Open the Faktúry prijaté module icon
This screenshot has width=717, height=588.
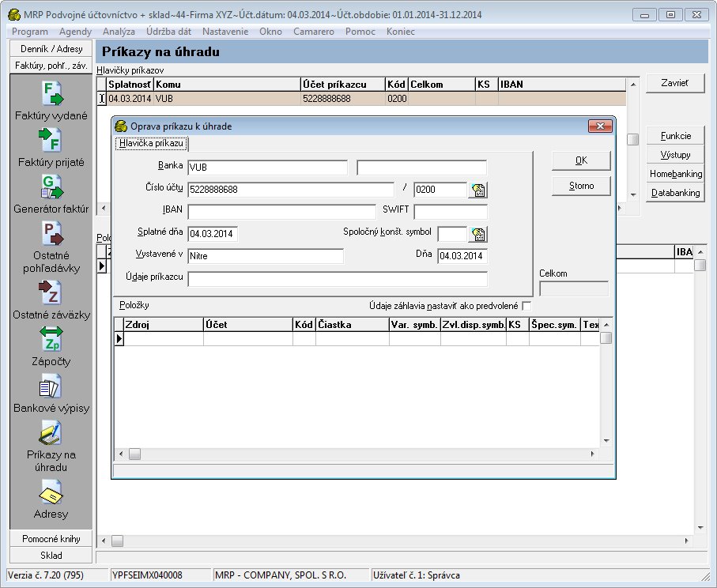pyautogui.click(x=51, y=140)
